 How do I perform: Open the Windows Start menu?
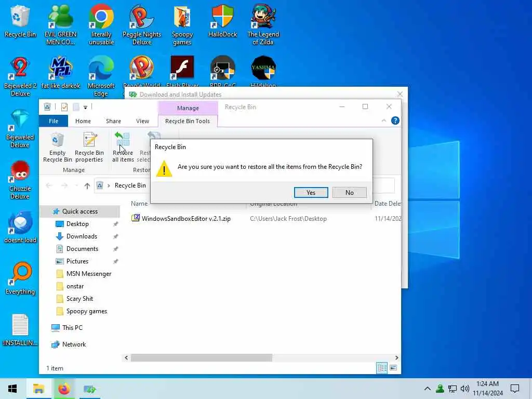click(12, 389)
